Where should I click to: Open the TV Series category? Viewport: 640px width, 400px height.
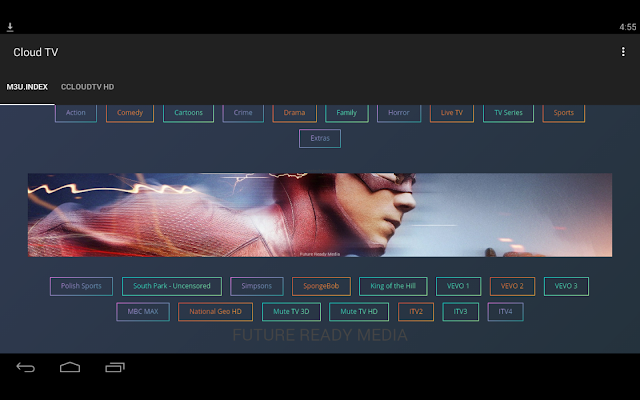pos(508,113)
